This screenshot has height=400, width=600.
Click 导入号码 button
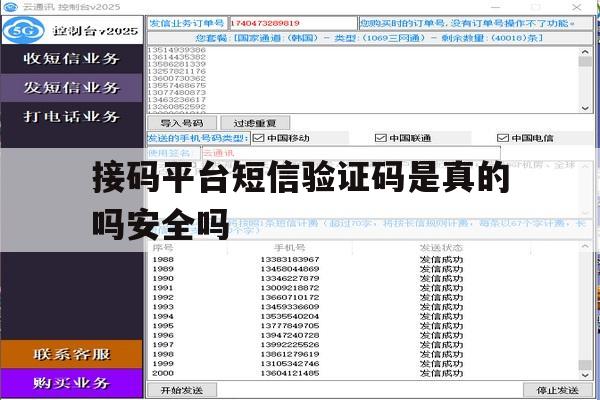182,123
